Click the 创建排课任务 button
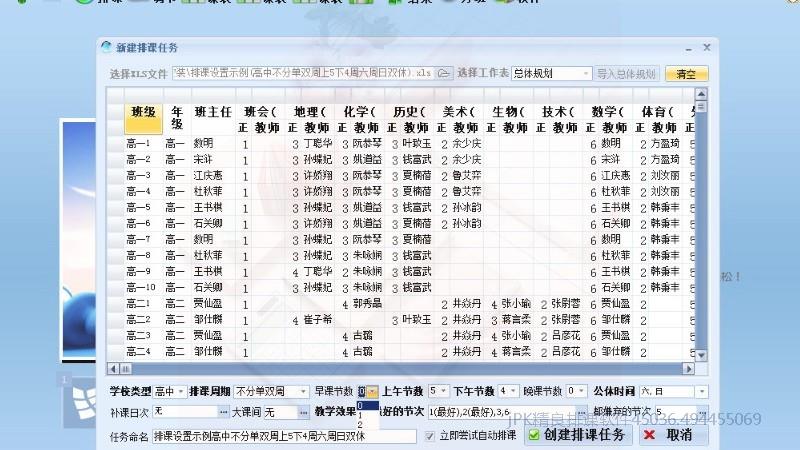Image resolution: width=800 pixels, height=450 pixels. coord(578,435)
